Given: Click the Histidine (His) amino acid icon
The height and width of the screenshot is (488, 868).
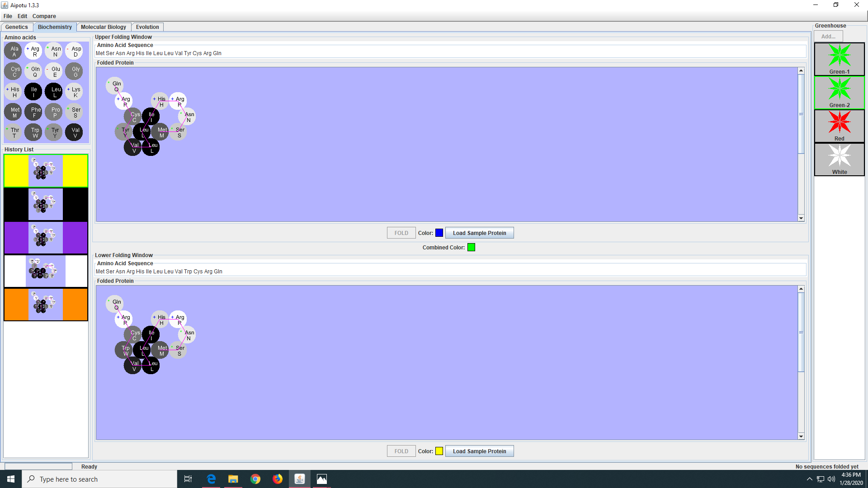Looking at the screenshot, I should (x=14, y=92).
